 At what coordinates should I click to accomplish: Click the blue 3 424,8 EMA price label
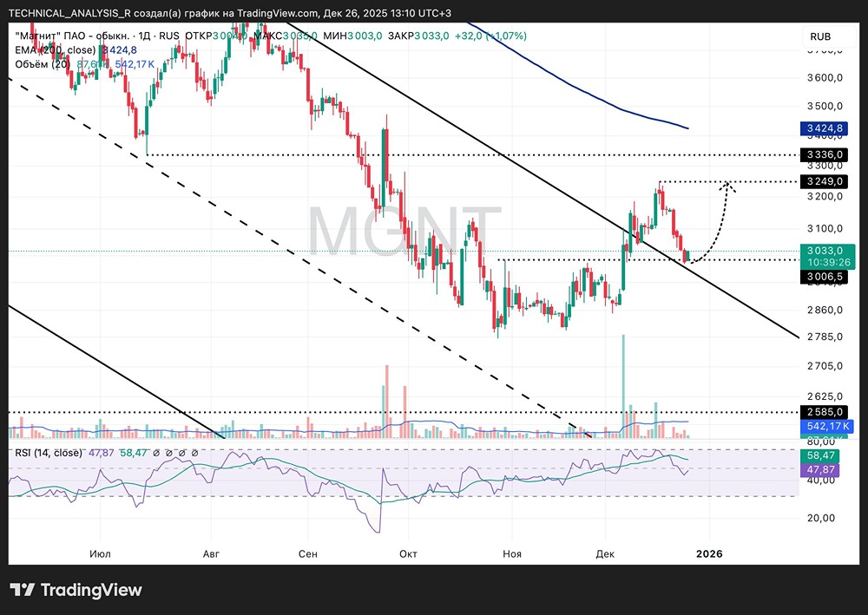coord(824,129)
